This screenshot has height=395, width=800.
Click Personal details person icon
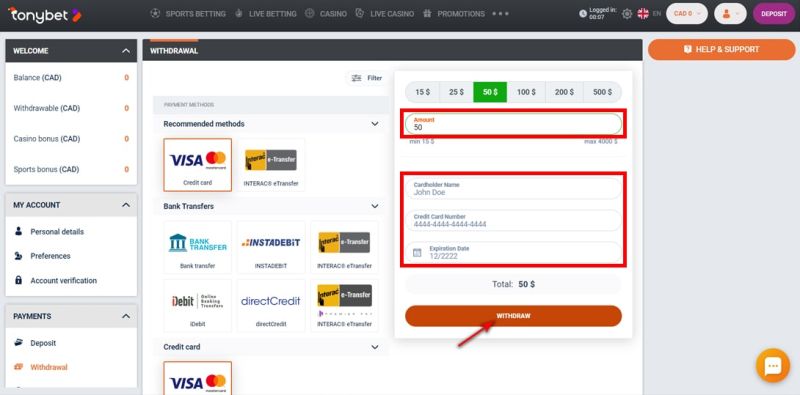click(18, 231)
